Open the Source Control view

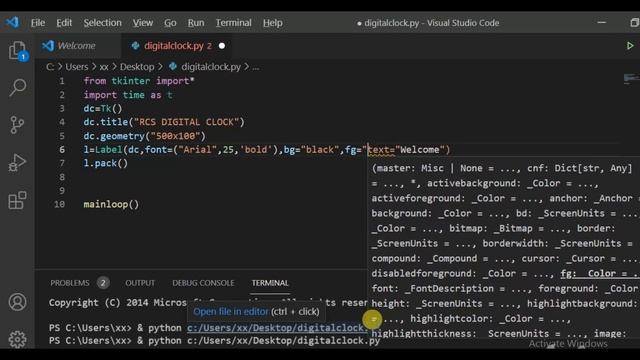click(x=17, y=125)
